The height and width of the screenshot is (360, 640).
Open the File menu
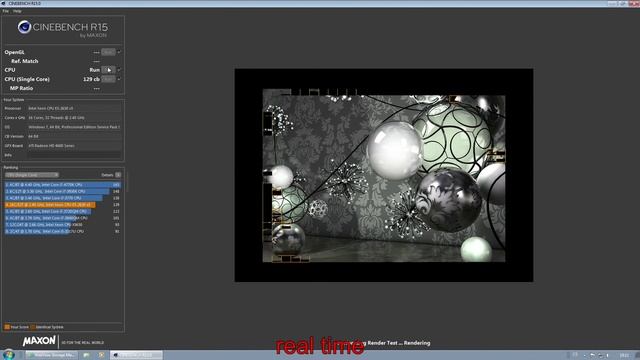tap(5, 11)
